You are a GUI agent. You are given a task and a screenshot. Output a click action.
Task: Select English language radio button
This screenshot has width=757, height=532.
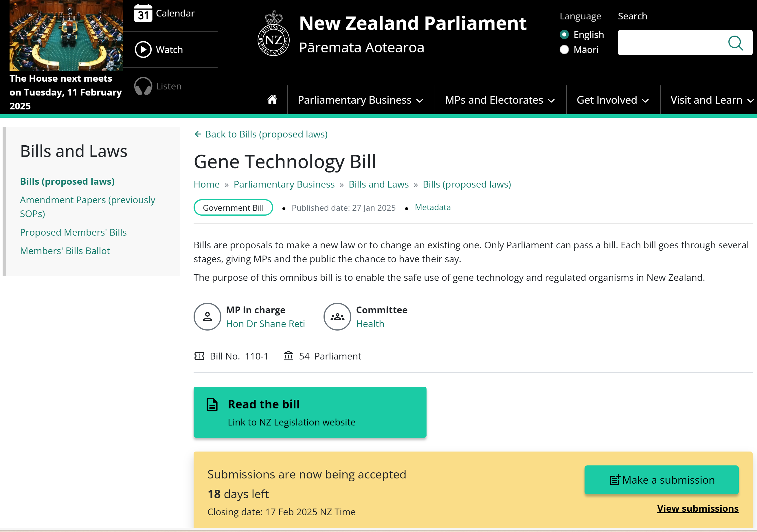(x=564, y=34)
